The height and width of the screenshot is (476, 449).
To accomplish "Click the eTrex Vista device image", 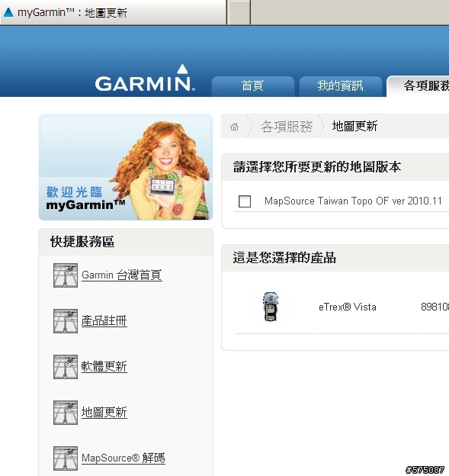I will [x=271, y=307].
